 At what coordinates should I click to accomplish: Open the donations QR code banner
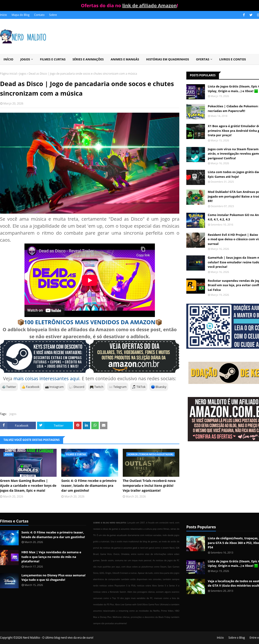pyautogui.click(x=222, y=326)
